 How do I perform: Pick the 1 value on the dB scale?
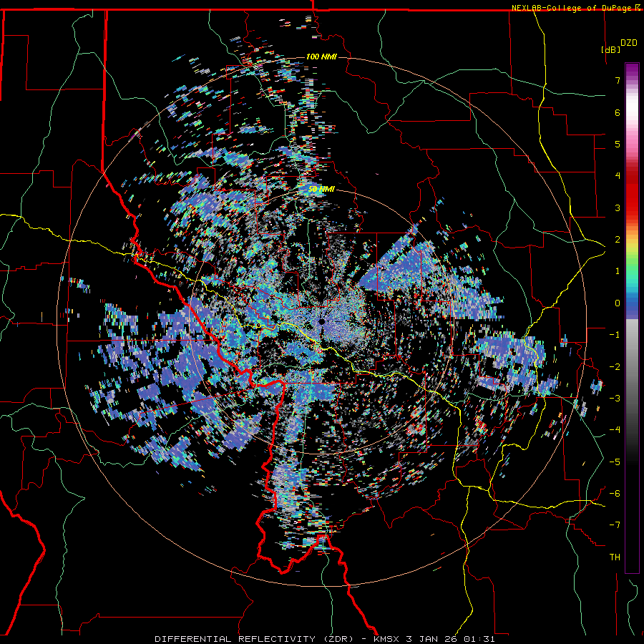pos(618,271)
